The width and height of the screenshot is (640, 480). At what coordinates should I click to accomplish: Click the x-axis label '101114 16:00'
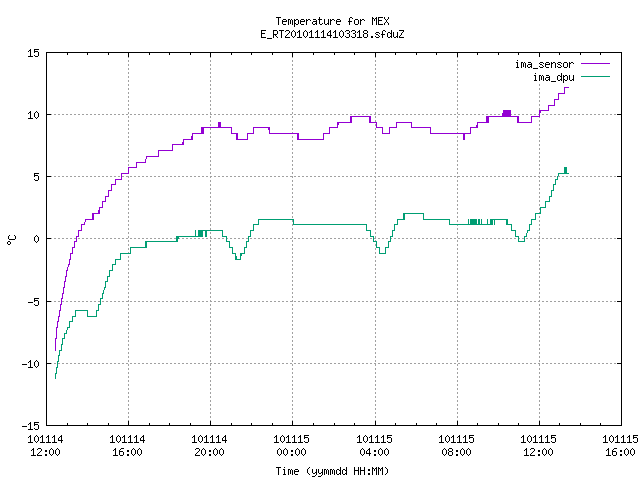[x=127, y=446]
